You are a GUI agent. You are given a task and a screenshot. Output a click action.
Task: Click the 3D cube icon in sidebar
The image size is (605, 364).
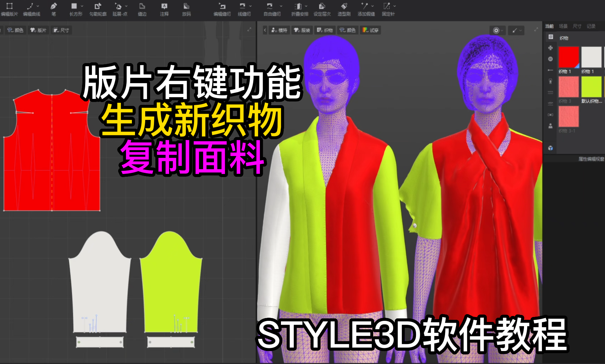coord(550,148)
